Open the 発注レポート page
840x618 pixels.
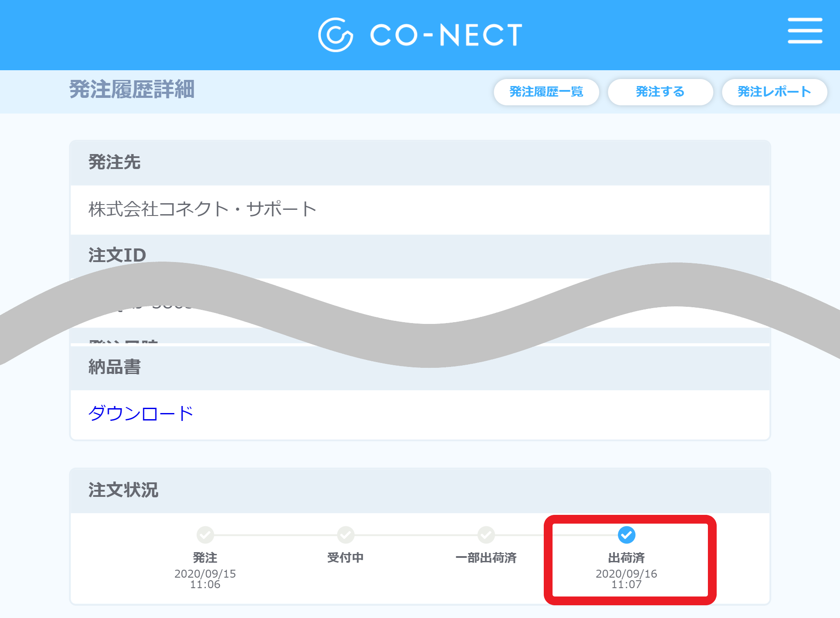[x=775, y=92]
